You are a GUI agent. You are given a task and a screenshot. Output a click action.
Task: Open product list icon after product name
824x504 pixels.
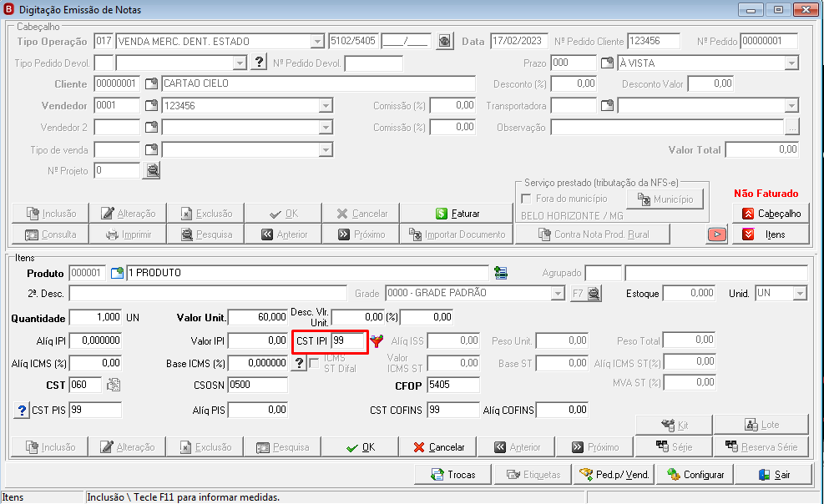click(x=501, y=273)
